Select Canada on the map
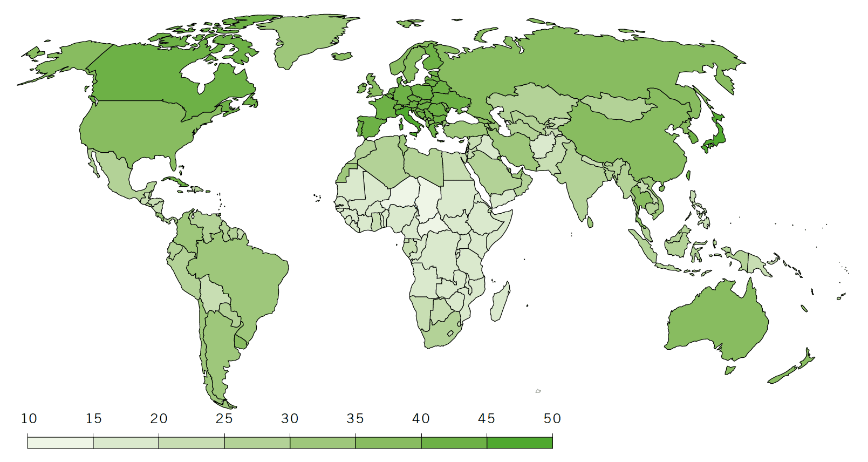 pos(146,76)
